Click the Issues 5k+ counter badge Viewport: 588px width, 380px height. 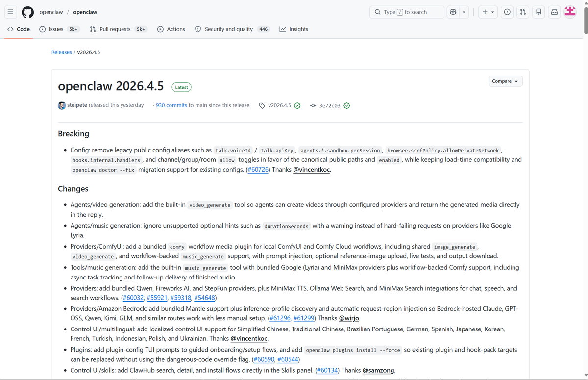(x=73, y=29)
